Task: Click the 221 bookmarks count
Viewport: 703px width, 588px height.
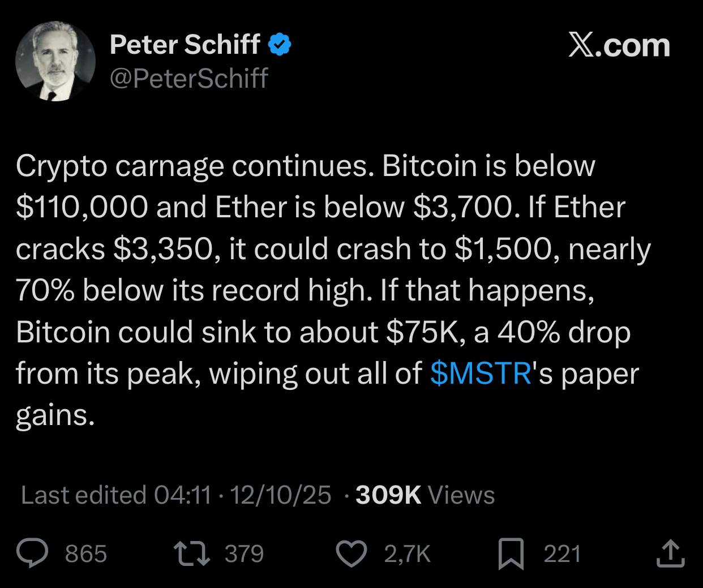Action: [x=562, y=553]
